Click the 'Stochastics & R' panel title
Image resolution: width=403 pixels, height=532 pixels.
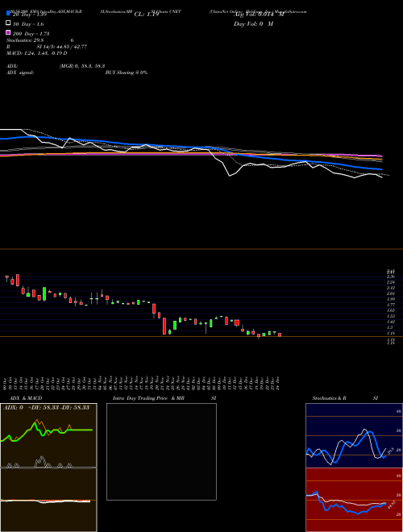click(330, 398)
